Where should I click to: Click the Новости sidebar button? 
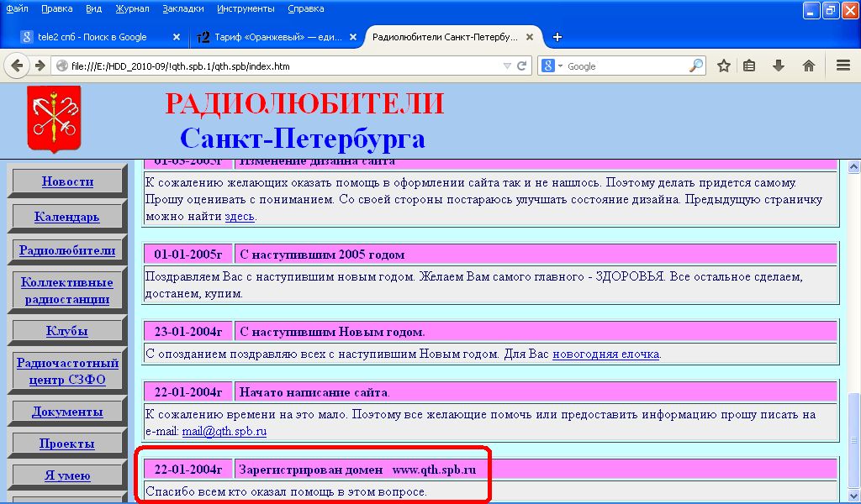pyautogui.click(x=67, y=181)
